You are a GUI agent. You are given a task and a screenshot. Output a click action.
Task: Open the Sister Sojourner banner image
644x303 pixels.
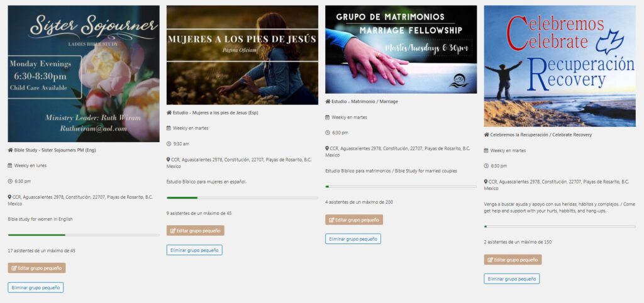[84, 74]
